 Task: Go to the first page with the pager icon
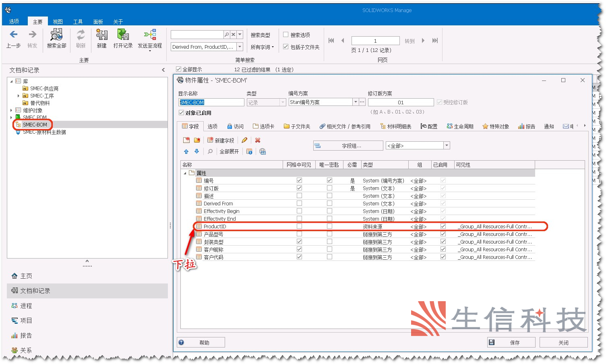331,40
